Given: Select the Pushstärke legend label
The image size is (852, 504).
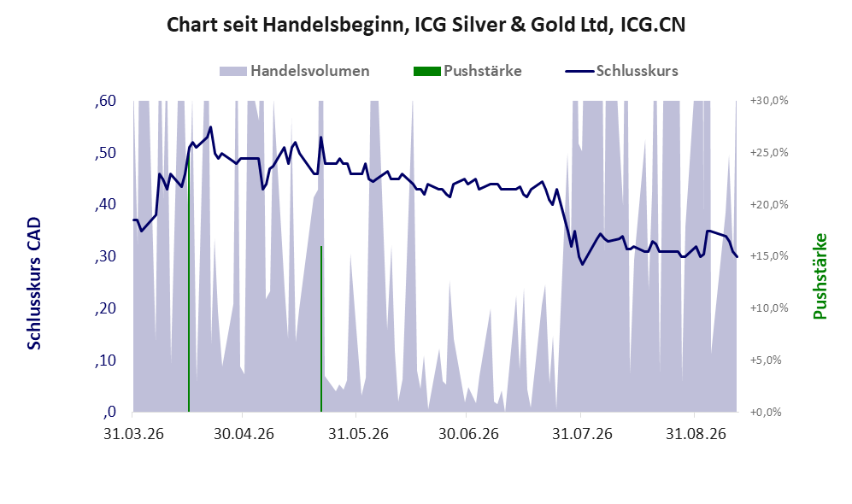Looking at the screenshot, I should [483, 71].
